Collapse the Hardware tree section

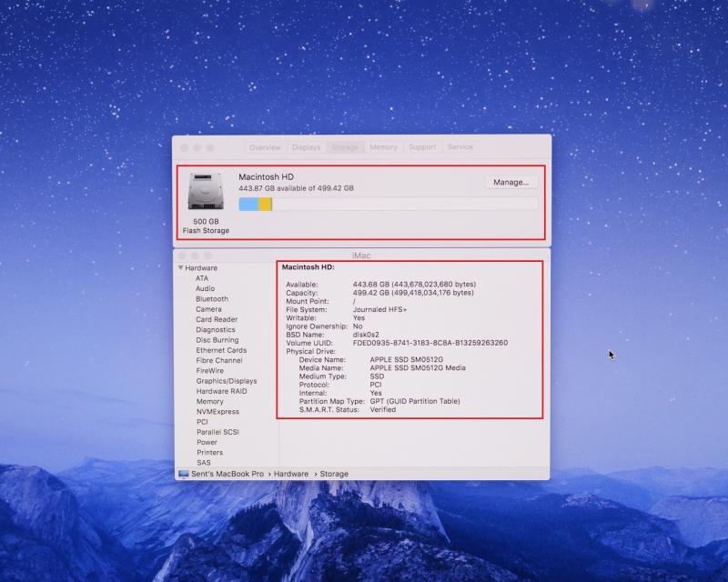click(x=180, y=267)
